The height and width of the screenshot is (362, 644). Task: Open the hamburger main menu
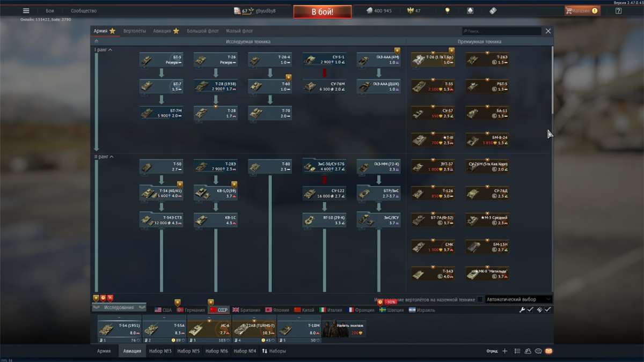coord(26,11)
